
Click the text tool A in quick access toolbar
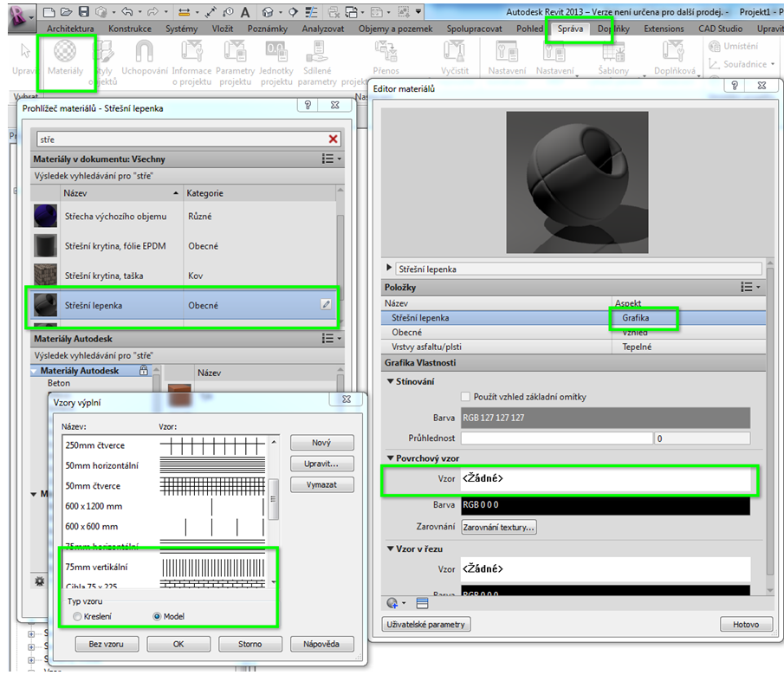click(x=245, y=12)
